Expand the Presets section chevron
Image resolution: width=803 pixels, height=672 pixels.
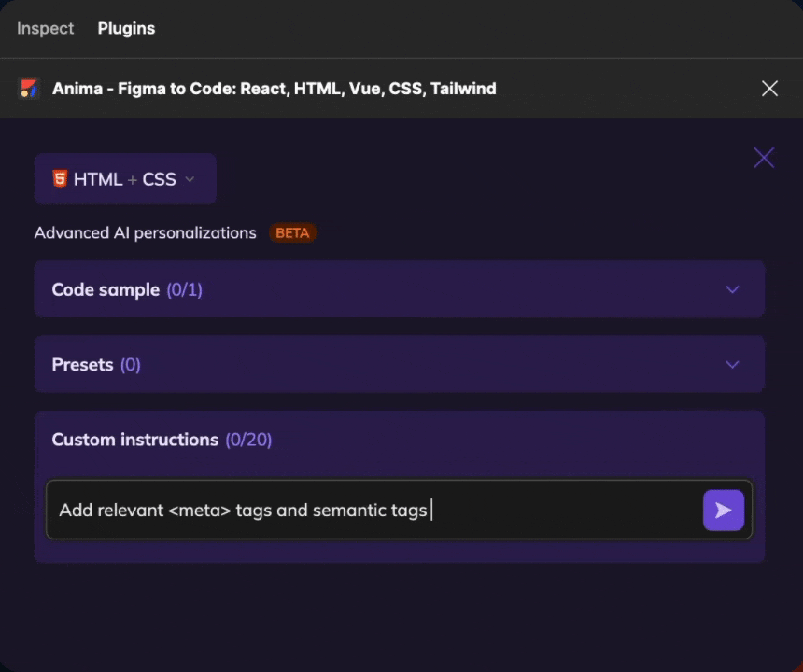[x=732, y=364]
